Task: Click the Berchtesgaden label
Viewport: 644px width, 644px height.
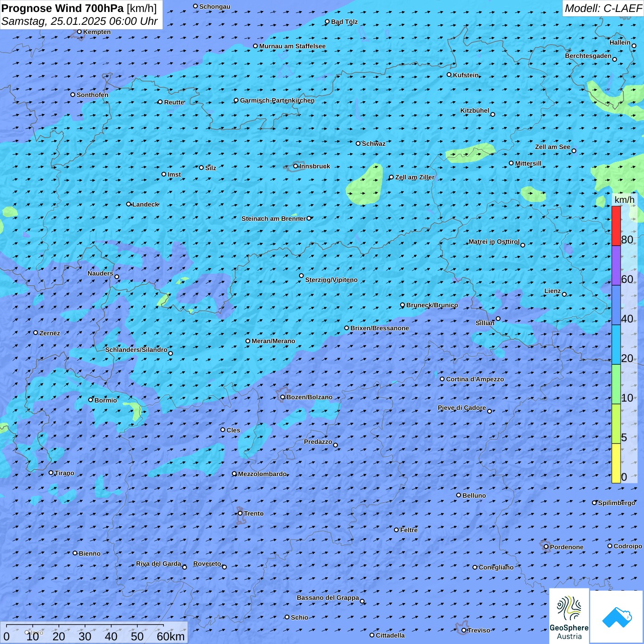Action: point(588,56)
